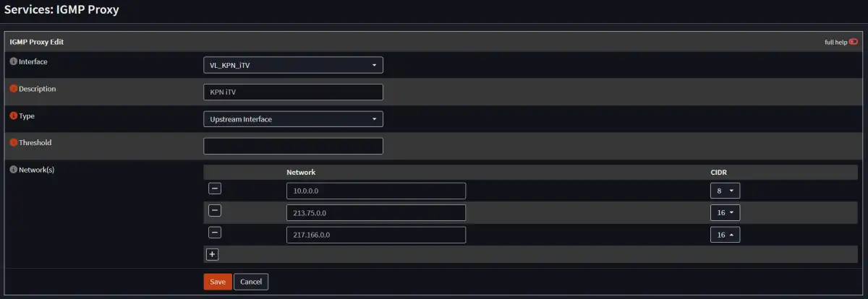The image size is (868, 299).
Task: Open the Interface dropdown VL_KPN_iTV
Action: click(293, 65)
